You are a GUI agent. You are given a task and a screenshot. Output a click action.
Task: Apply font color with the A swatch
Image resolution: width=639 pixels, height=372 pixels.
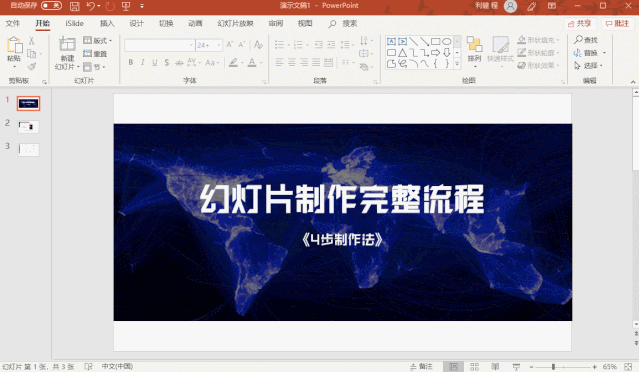point(252,62)
